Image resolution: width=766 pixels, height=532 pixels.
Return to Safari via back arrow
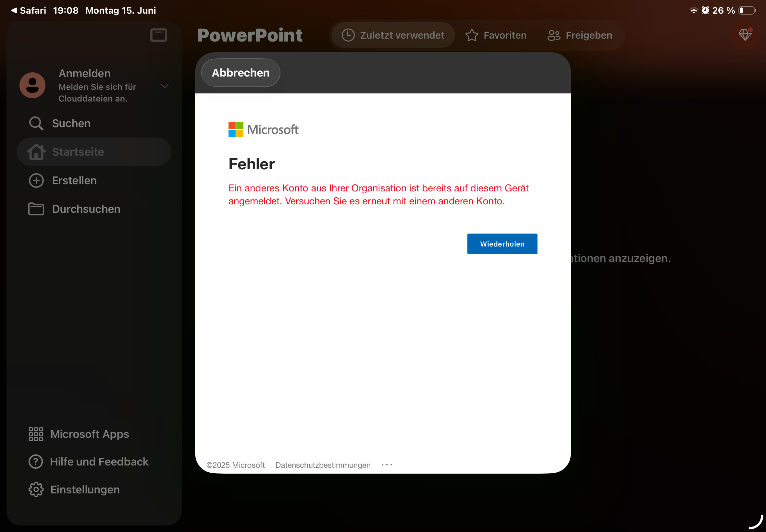pyautogui.click(x=28, y=10)
